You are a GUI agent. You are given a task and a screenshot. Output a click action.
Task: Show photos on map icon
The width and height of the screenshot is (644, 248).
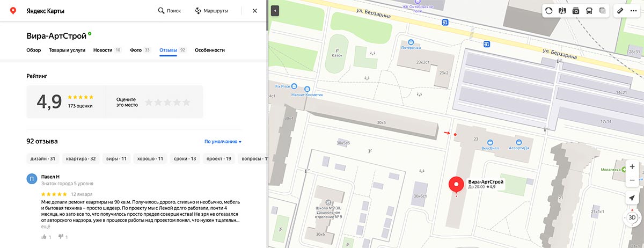[x=576, y=10]
